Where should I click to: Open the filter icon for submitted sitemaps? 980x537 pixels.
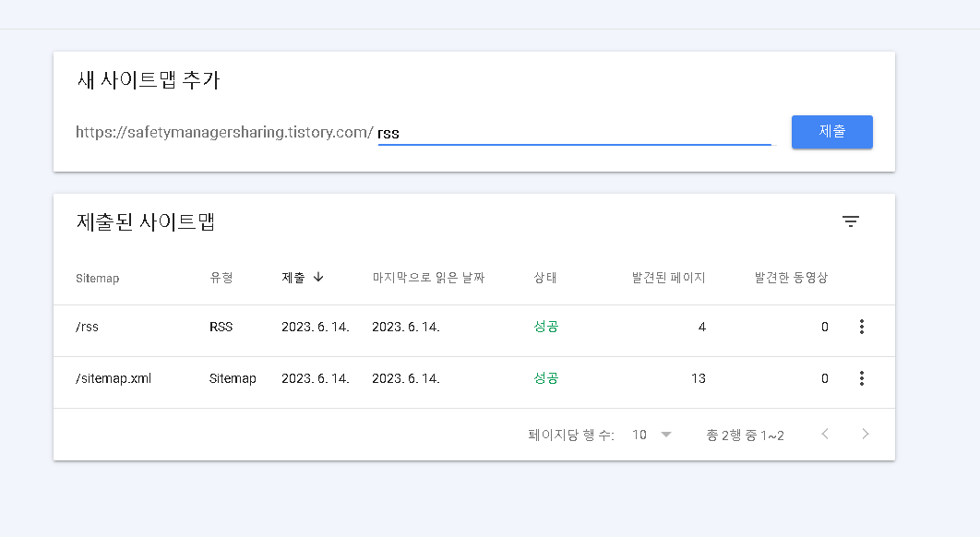[x=851, y=221]
